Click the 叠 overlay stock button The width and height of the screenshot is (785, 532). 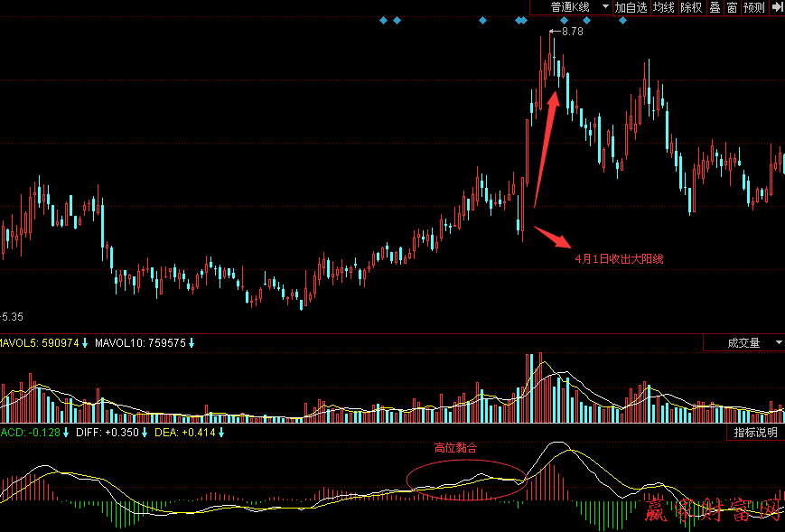(x=715, y=7)
